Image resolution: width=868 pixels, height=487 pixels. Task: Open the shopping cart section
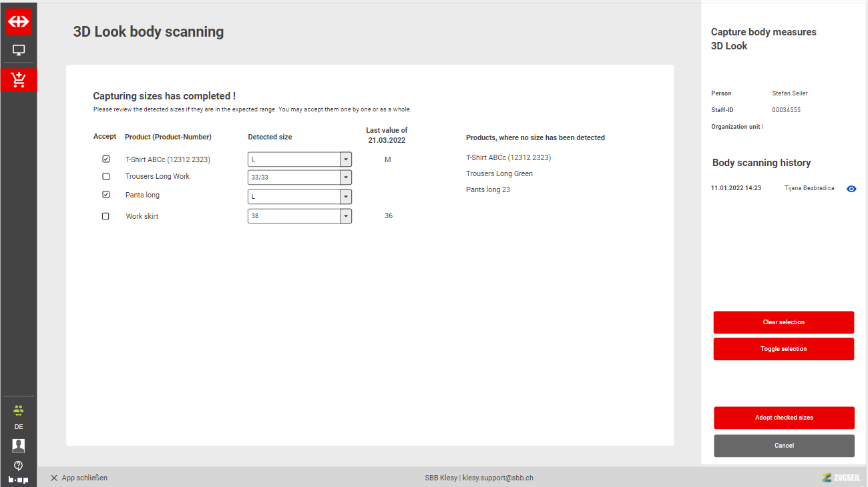(19, 80)
